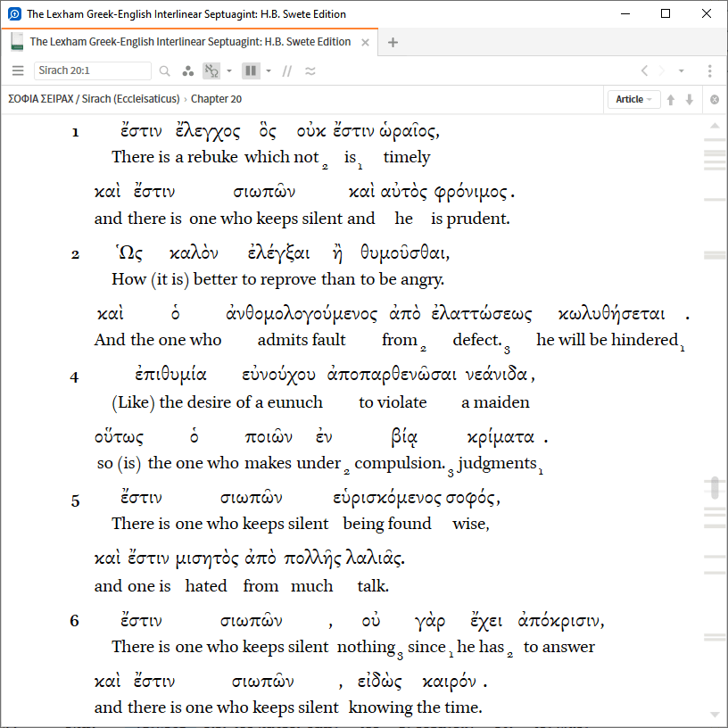This screenshot has width=728, height=728.
Task: Click the Sirach 20:1 reference box
Action: (x=93, y=71)
